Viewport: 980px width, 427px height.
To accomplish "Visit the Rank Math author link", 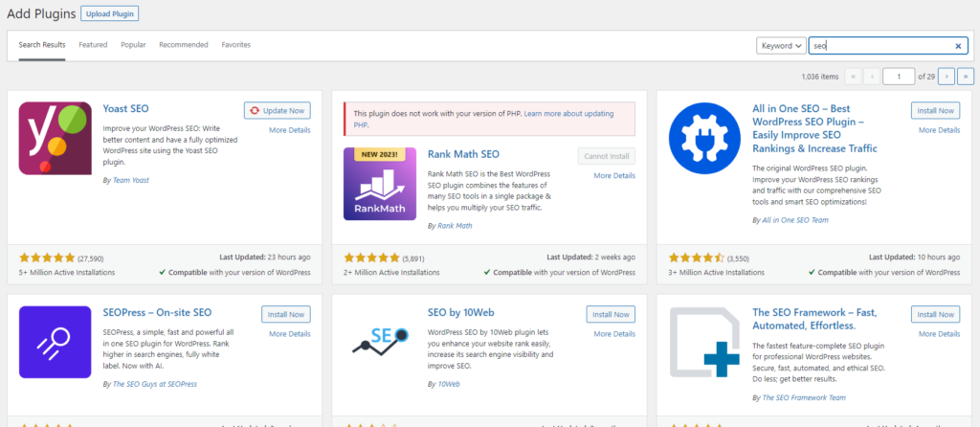I will 455,226.
